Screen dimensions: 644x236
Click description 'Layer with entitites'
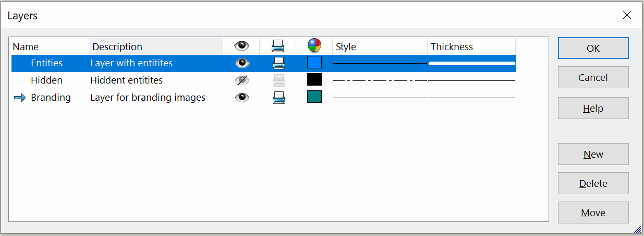131,63
